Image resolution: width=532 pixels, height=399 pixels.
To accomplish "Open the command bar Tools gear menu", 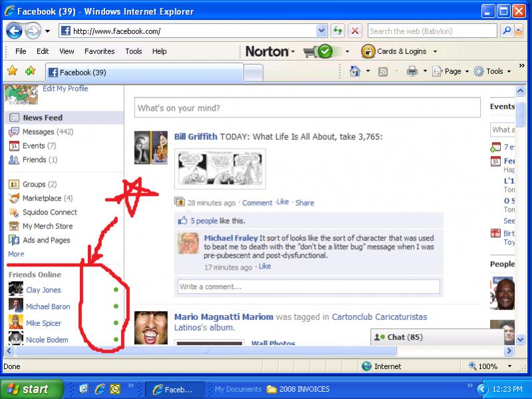I will click(x=492, y=71).
